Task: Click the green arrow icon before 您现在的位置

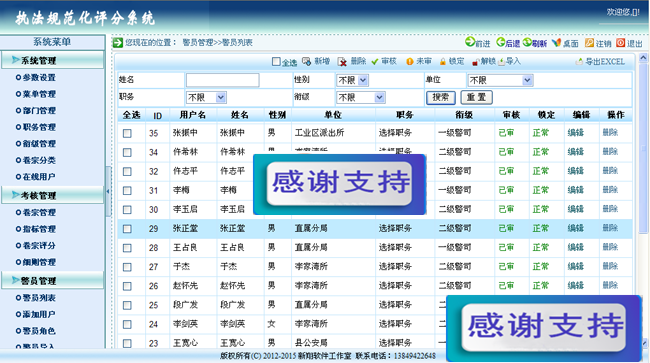Action: coord(118,42)
